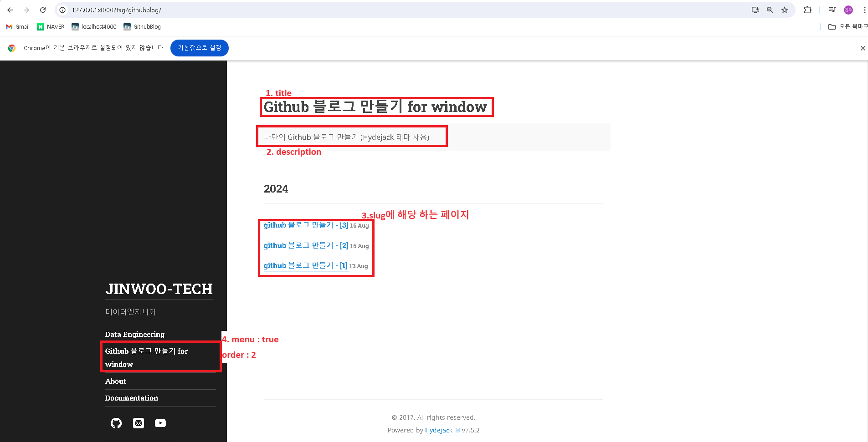Open the media control icon in toolbar
868x442 pixels.
832,10
